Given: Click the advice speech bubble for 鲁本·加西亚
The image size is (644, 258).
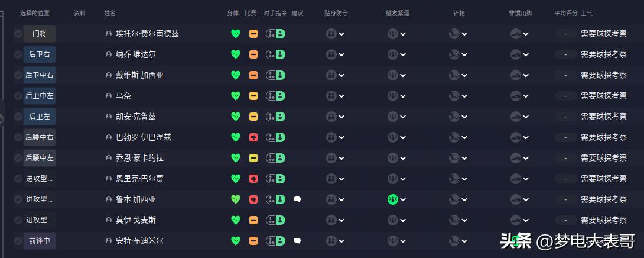Looking at the screenshot, I should (297, 199).
